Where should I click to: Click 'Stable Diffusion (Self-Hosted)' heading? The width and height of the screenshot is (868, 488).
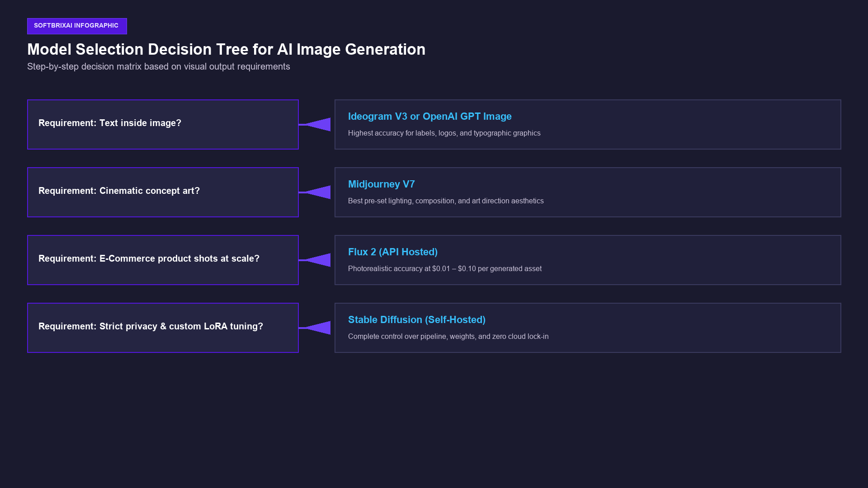(x=417, y=320)
